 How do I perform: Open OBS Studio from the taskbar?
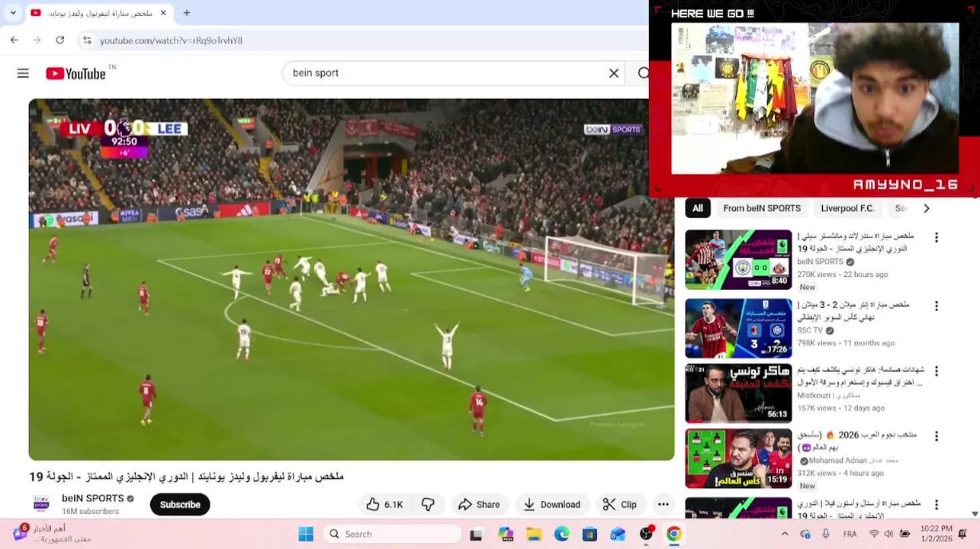[647, 534]
